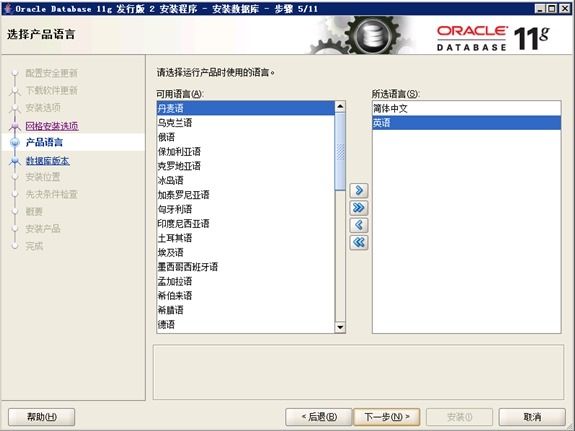Maximize the Oracle installer window
The height and width of the screenshot is (431, 575).
552,9
